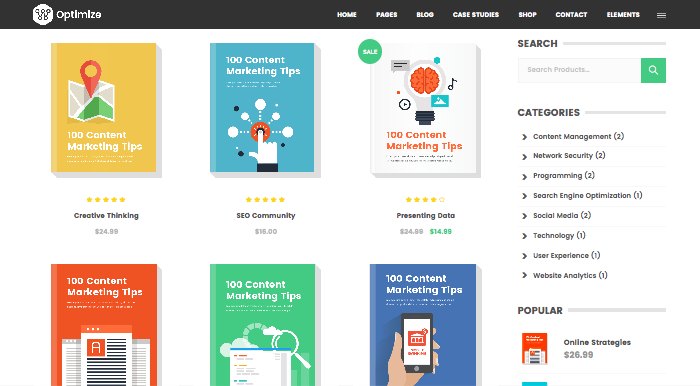Go to the Elements menu item
Screen dimensions: 700x386
tap(623, 15)
